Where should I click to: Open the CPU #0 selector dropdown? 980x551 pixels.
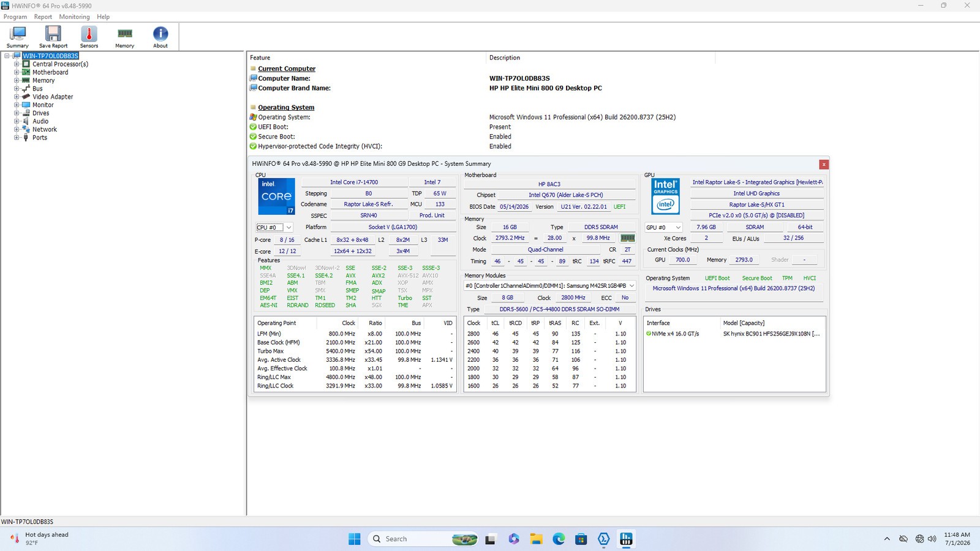point(274,227)
